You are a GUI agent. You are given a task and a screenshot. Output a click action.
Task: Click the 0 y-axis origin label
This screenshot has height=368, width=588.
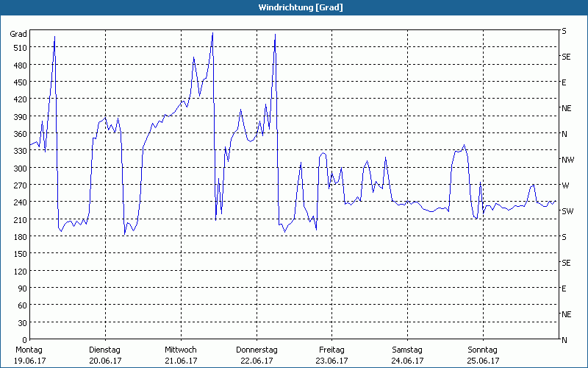(x=25, y=340)
